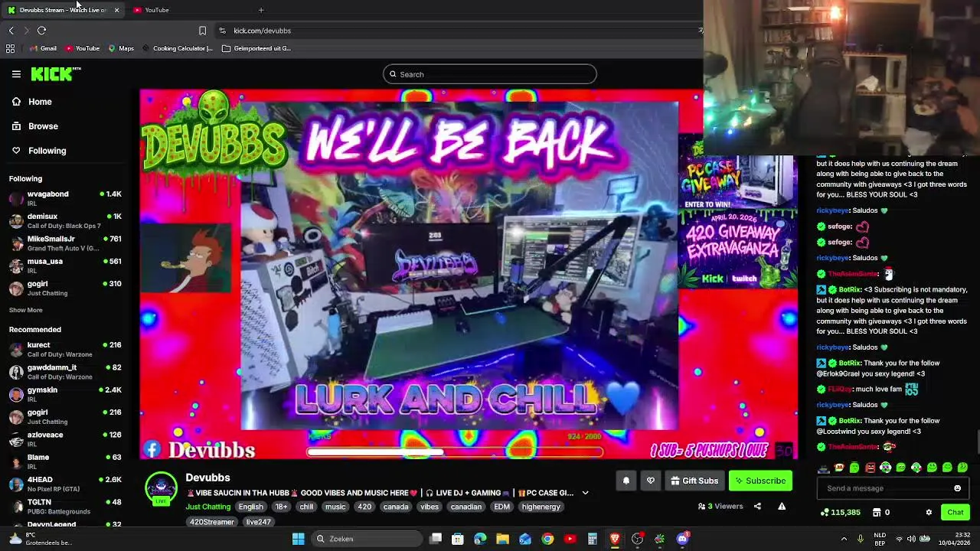Open the Cooking Calculator bookmark
Image resolution: width=980 pixels, height=551 pixels.
pyautogui.click(x=177, y=48)
